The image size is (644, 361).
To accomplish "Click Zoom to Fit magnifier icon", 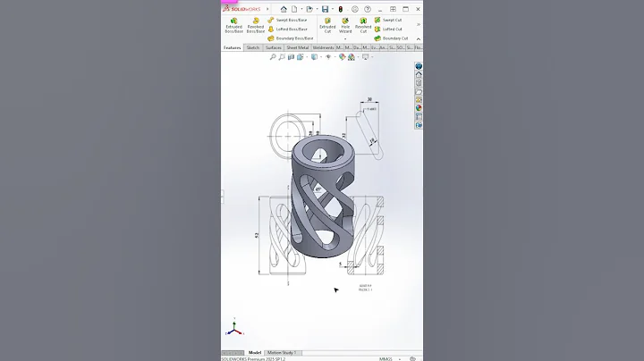I will 273,57.
